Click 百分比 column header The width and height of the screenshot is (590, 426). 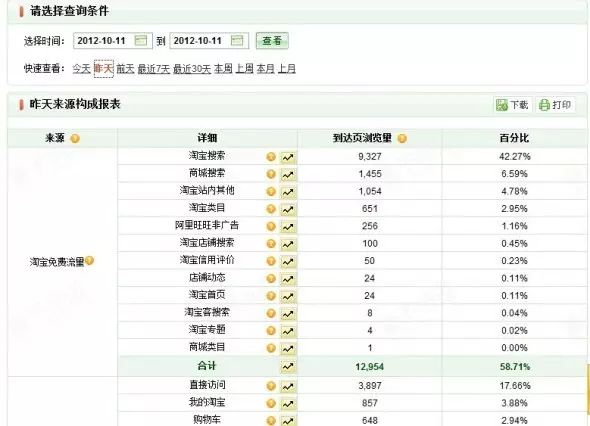point(514,138)
